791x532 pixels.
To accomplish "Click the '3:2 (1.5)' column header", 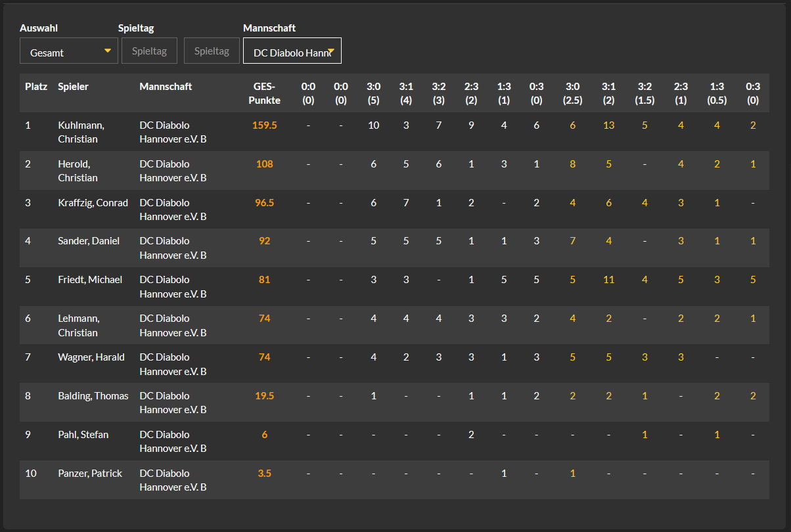I will coord(644,93).
